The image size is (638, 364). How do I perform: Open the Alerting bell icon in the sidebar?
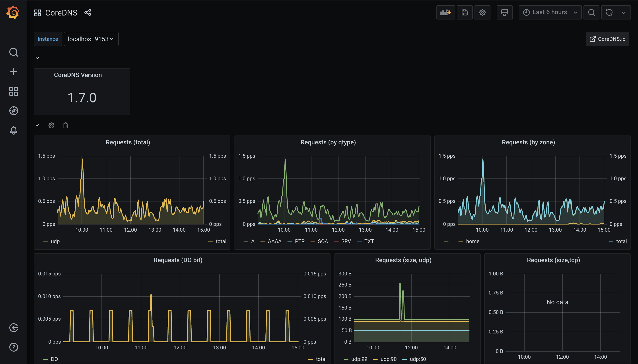14,130
